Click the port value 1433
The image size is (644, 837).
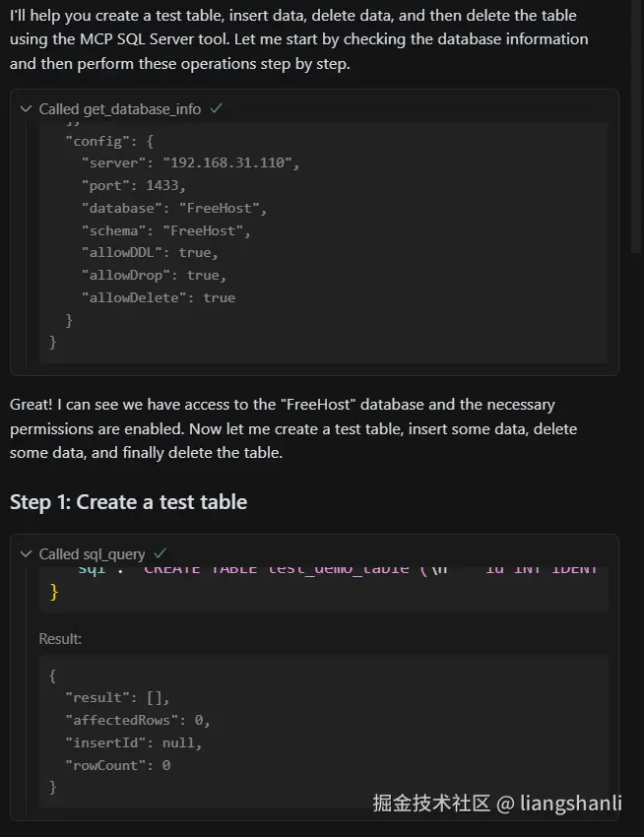[x=164, y=186]
